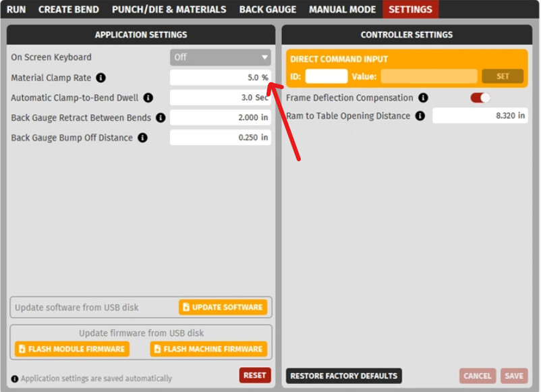This screenshot has width=541, height=392.
Task: Click info icon next to Back Gauge Bump Off Distance
Action: (142, 138)
